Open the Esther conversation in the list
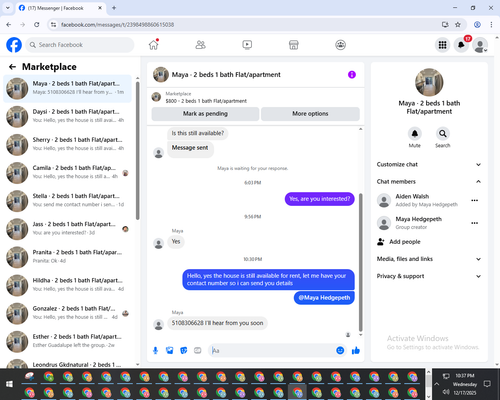Viewport: 500px width, 400px height. pos(67,341)
